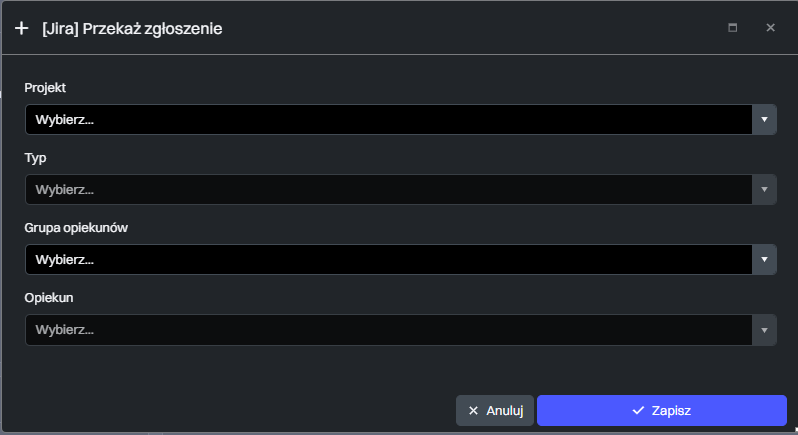Click the Projekt field label
The width and height of the screenshot is (798, 435).
pos(45,88)
